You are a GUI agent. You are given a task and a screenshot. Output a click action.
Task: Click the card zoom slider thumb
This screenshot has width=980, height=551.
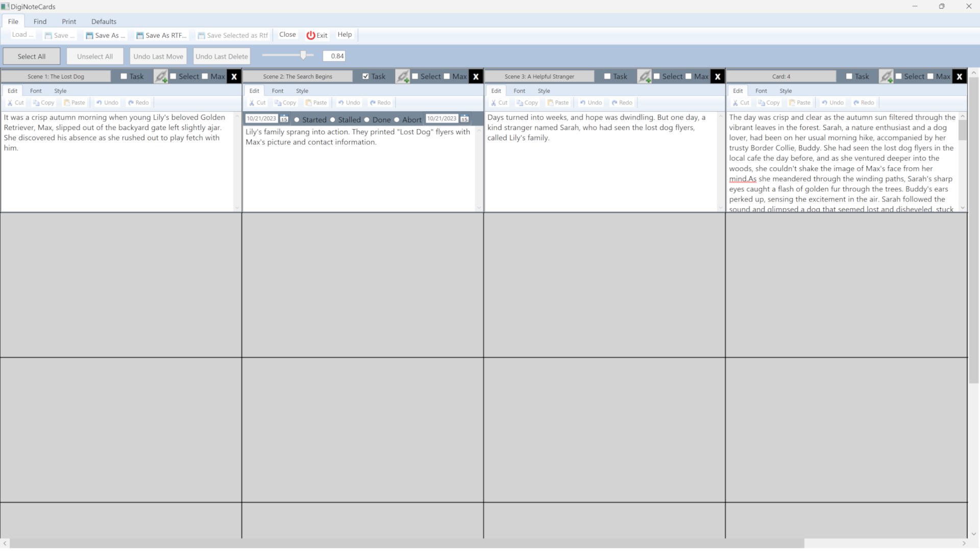tap(303, 55)
